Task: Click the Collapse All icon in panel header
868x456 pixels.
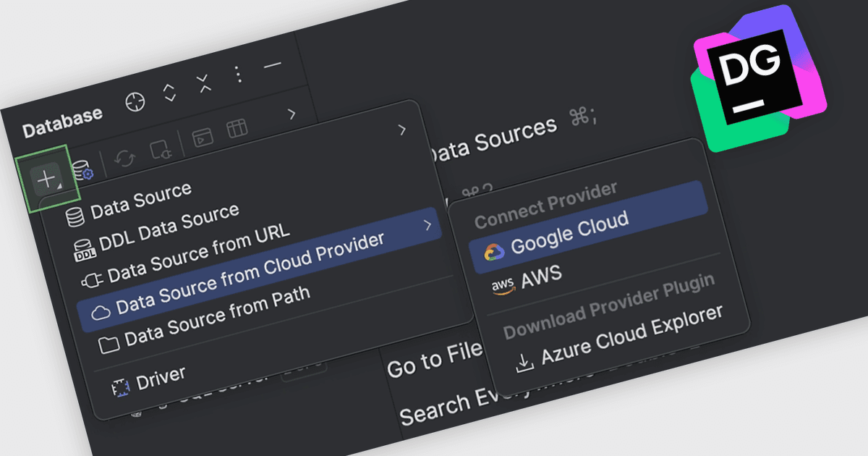Action: click(x=204, y=83)
